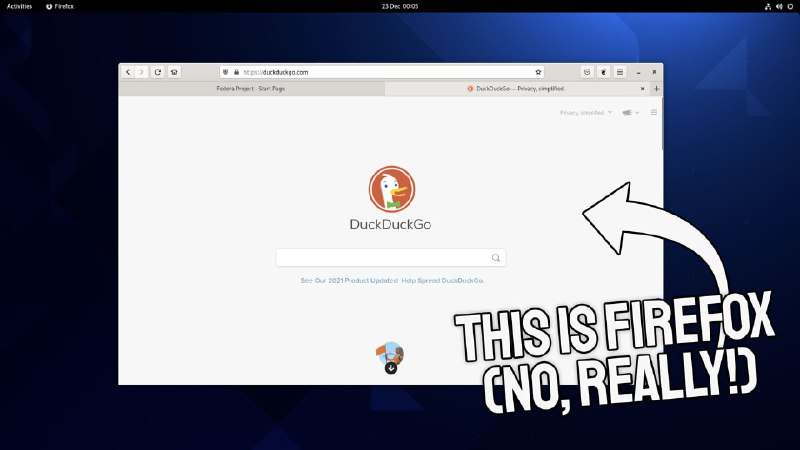Reload the current page
Image resolution: width=800 pixels, height=450 pixels.
tap(158, 72)
